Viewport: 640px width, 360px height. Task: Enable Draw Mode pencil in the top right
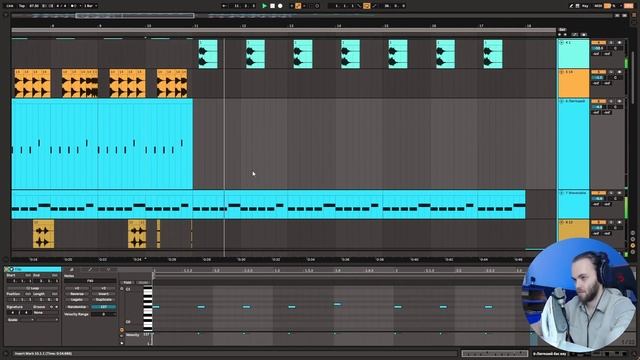[x=571, y=6]
